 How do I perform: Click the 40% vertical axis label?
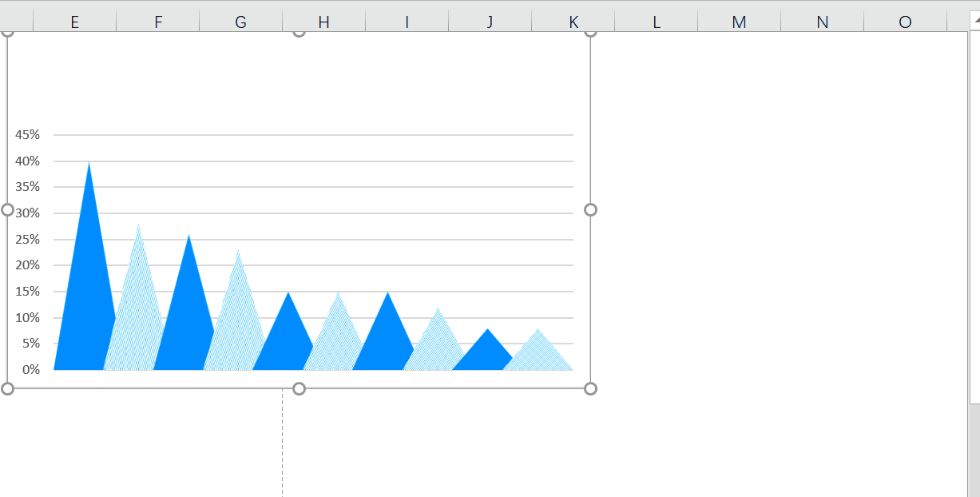pyautogui.click(x=27, y=161)
